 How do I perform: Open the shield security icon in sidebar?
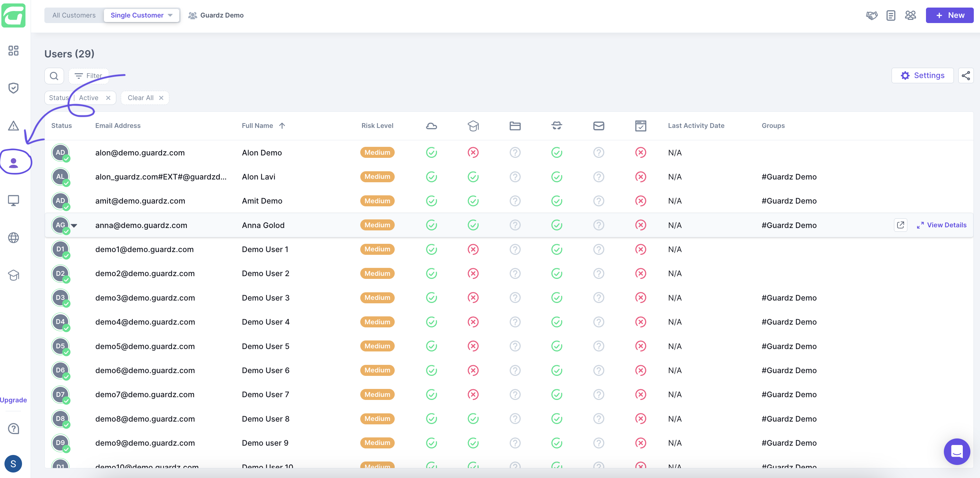pos(13,88)
